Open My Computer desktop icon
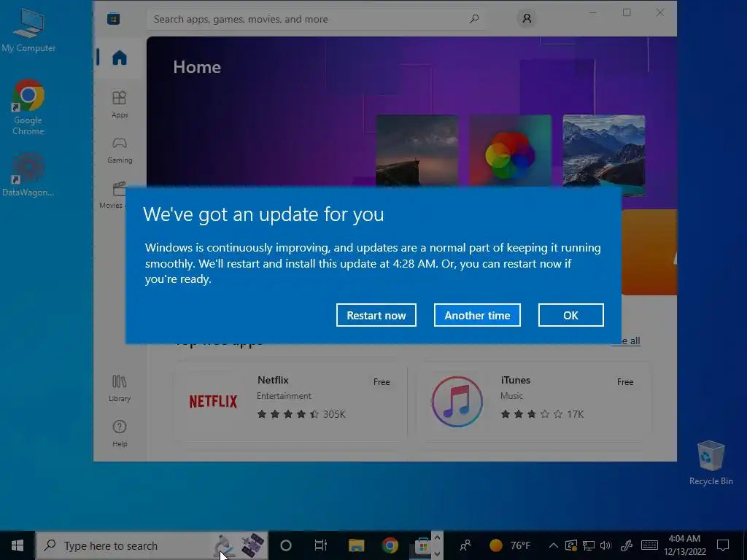The height and width of the screenshot is (560, 747). point(28,31)
